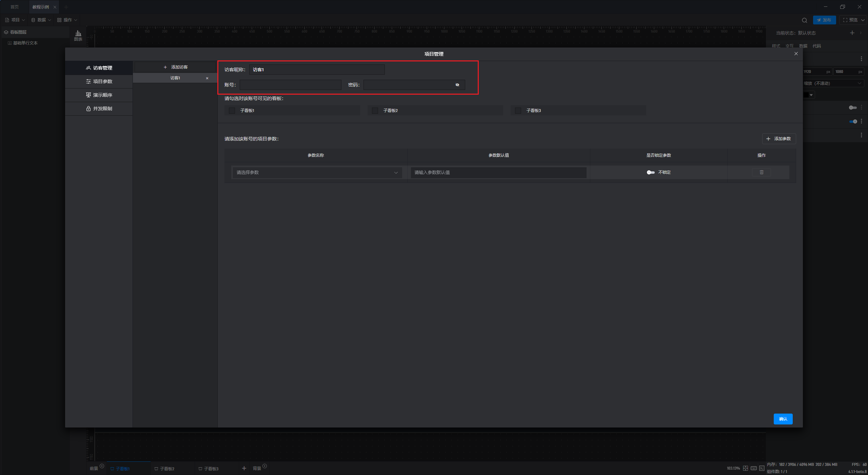Screen dimensions: 868x475
Task: Click the fit-to-screen icon
Action: pos(745,469)
